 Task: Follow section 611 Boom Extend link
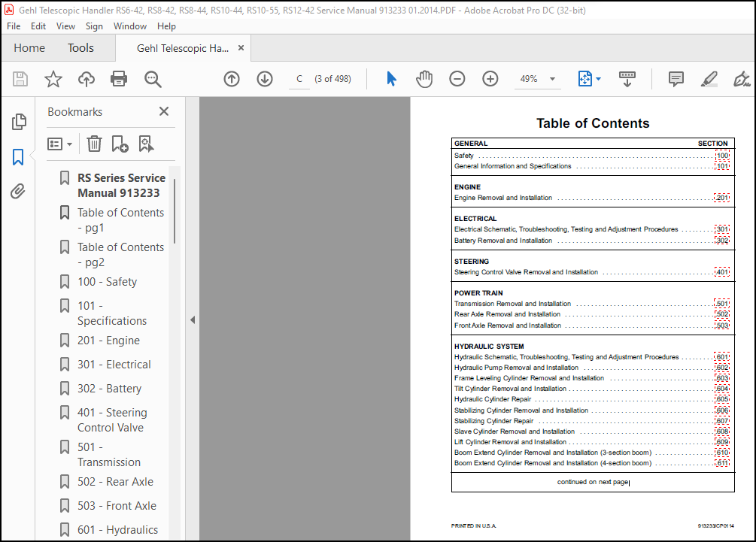722,463
